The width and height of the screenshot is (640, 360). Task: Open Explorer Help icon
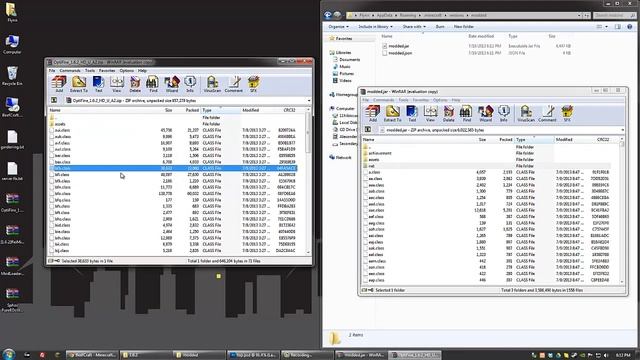click(630, 27)
